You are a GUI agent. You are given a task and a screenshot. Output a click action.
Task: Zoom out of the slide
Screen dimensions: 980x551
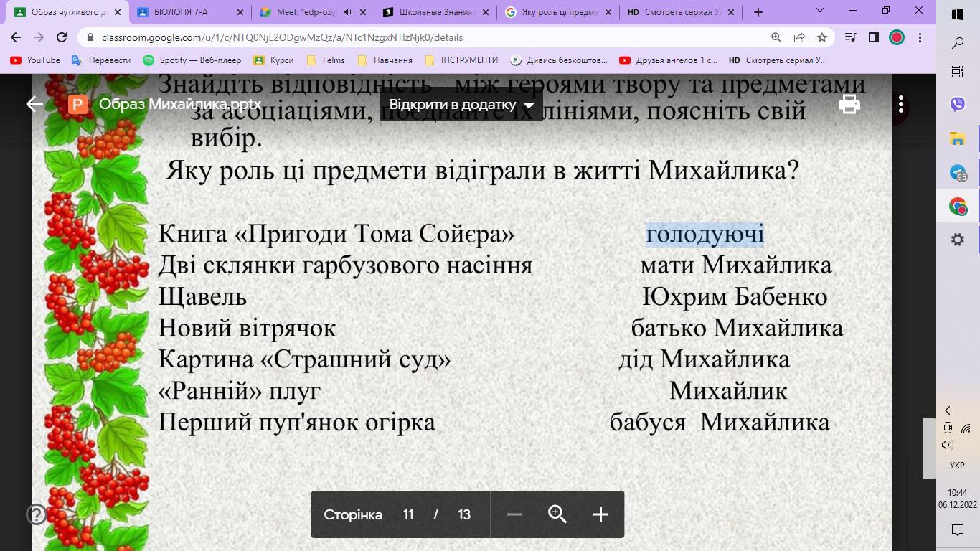(x=514, y=514)
